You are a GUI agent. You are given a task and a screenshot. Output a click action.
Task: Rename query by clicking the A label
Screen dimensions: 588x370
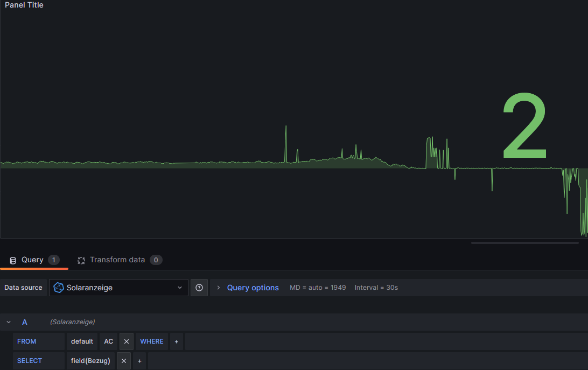point(25,322)
